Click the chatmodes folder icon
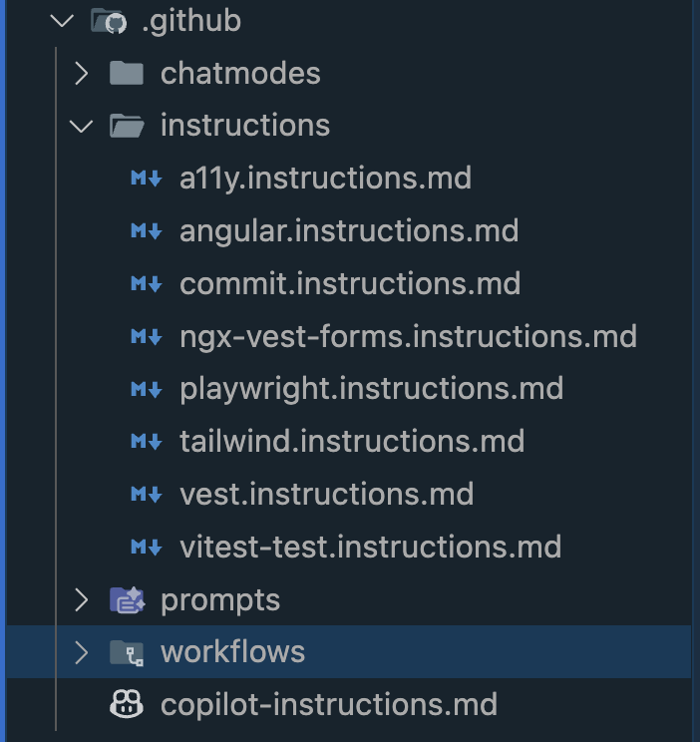 click(127, 73)
